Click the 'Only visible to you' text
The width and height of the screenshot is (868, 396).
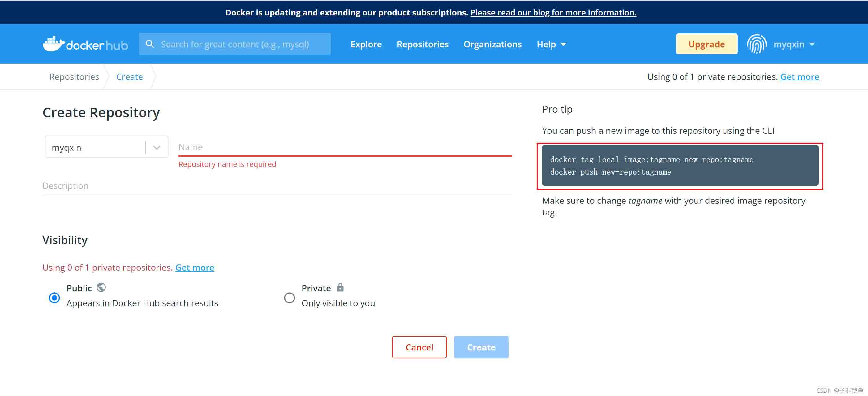point(338,303)
